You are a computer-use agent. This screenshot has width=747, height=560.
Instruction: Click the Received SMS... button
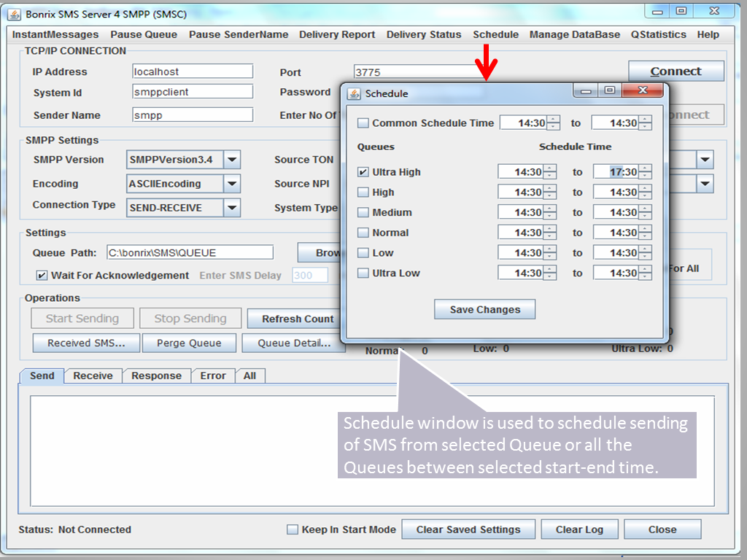pyautogui.click(x=86, y=343)
